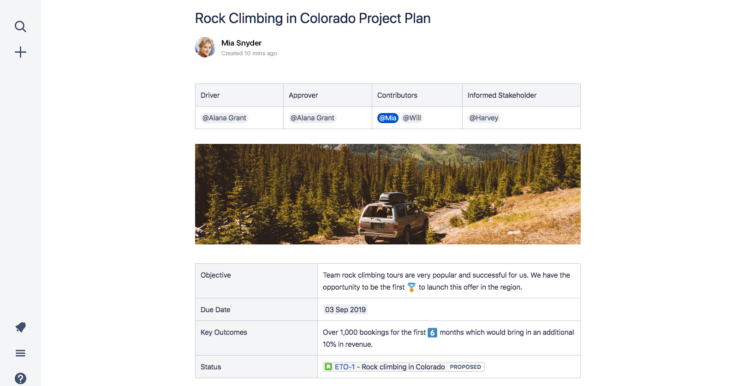Viewport: 738px width, 386px height.
Task: Open the ETO-1 Rock climbing in Colorado link
Action: pyautogui.click(x=390, y=367)
